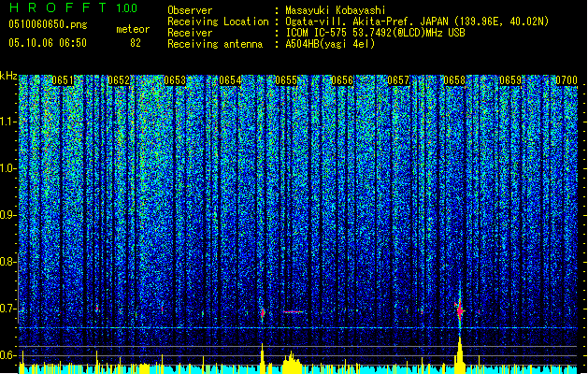Click the HROFFT 1.0.0 title text
The image size is (588, 374).
[x=73, y=7]
